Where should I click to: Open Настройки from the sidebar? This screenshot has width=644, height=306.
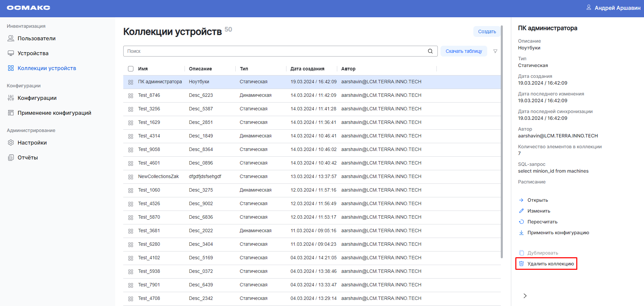(x=32, y=143)
